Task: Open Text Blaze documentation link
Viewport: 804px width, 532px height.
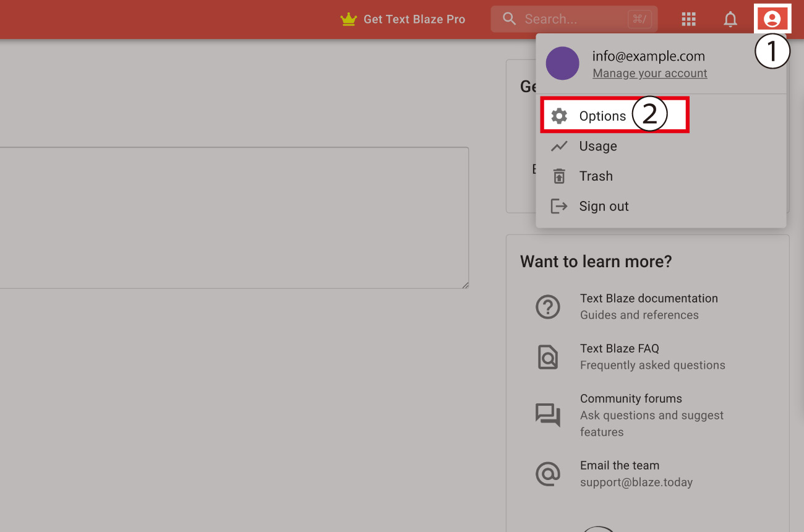Action: coord(649,298)
